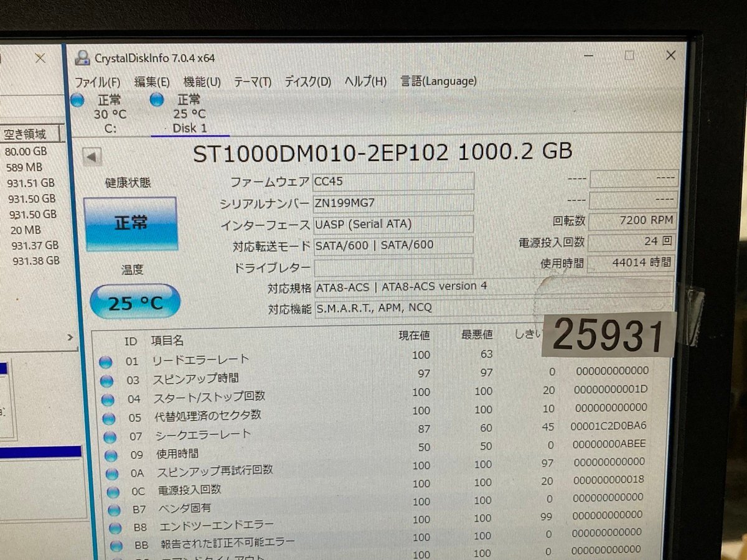Click the status icon for リードエラーレート
This screenshot has width=747, height=560.
coord(106,362)
